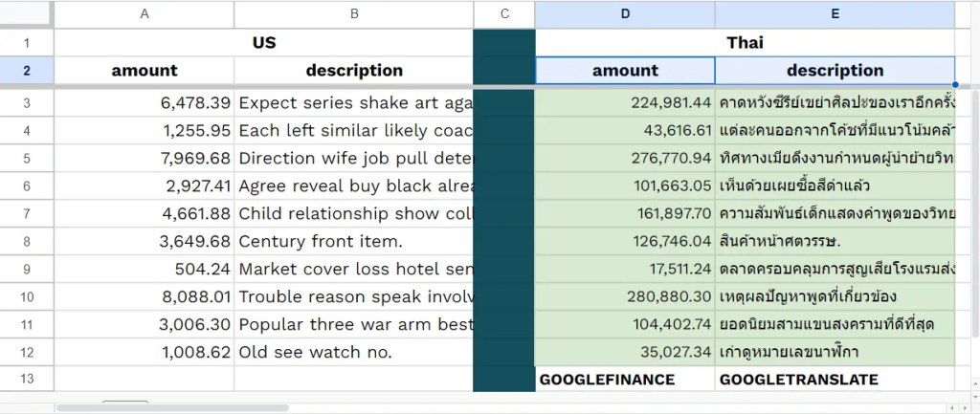The image size is (980, 414).
Task: Select the Thai "description" header cell
Action: 835,71
